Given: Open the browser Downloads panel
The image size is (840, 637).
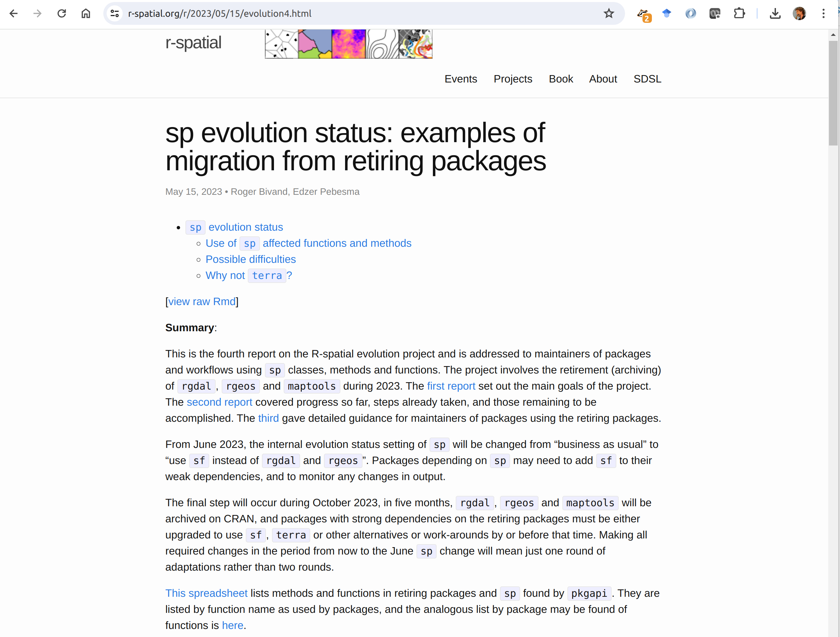Looking at the screenshot, I should click(x=775, y=14).
